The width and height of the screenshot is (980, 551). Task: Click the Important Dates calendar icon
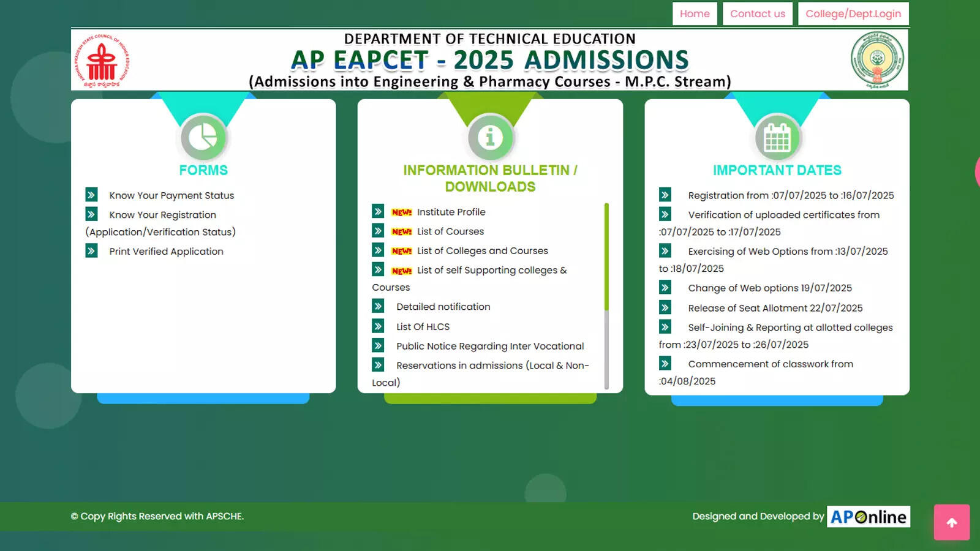(x=777, y=137)
